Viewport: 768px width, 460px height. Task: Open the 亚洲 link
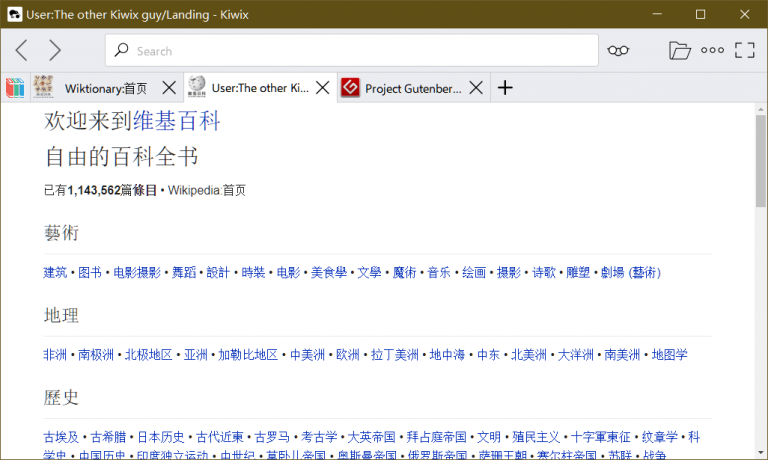pyautogui.click(x=195, y=355)
